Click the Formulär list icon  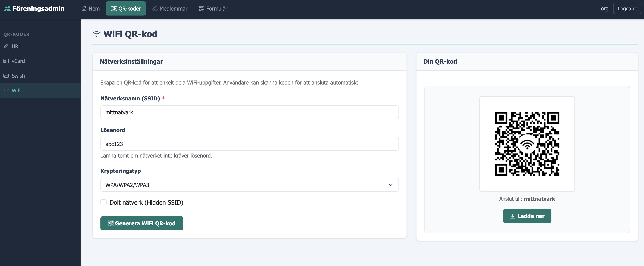pos(201,9)
